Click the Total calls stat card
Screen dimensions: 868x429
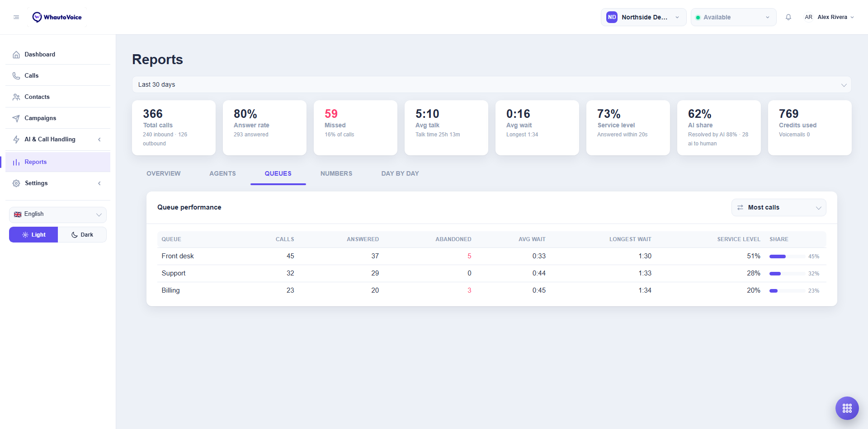point(174,128)
